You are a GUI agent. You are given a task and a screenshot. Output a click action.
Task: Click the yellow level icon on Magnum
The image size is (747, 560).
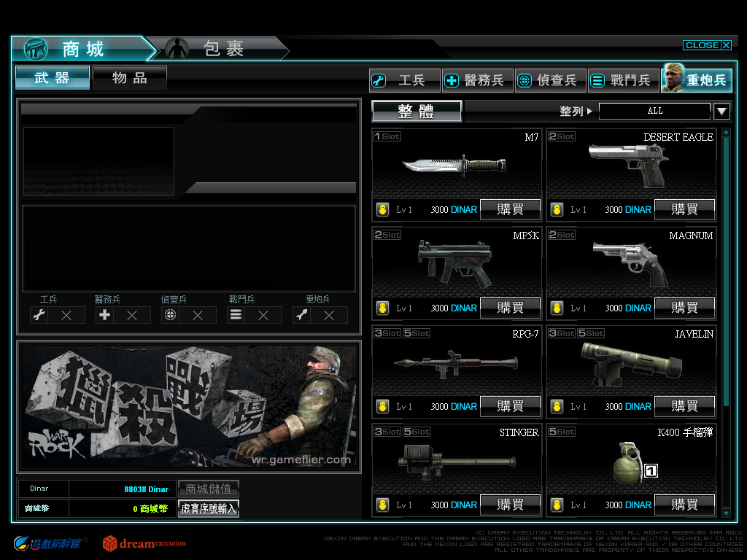click(557, 308)
